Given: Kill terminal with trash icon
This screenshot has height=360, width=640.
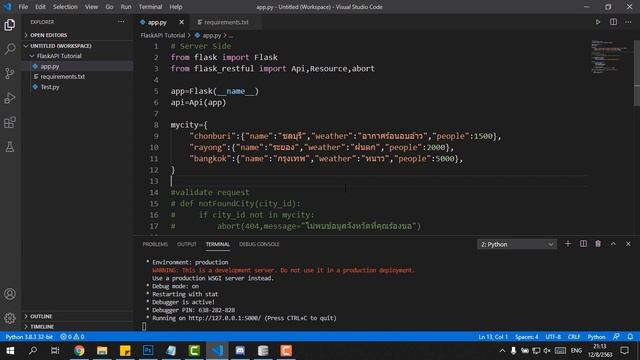Looking at the screenshot, I should point(598,244).
